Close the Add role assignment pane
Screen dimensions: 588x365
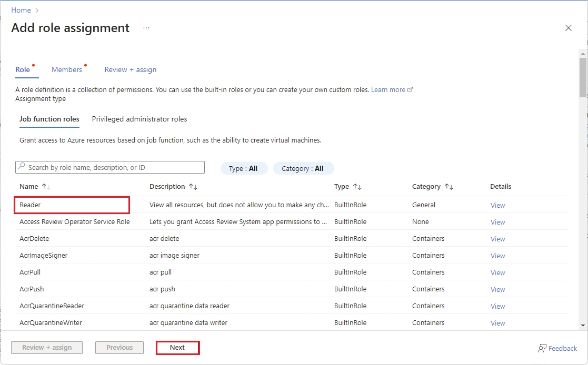[x=568, y=28]
